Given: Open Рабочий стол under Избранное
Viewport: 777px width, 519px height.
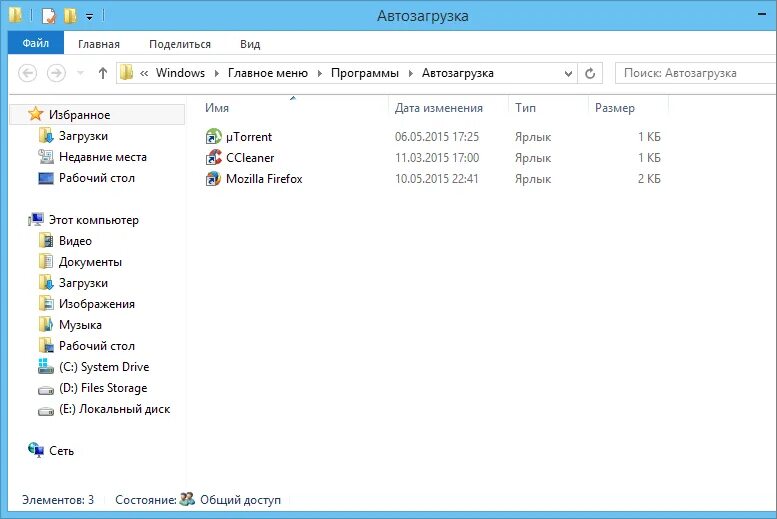Looking at the screenshot, I should point(97,178).
